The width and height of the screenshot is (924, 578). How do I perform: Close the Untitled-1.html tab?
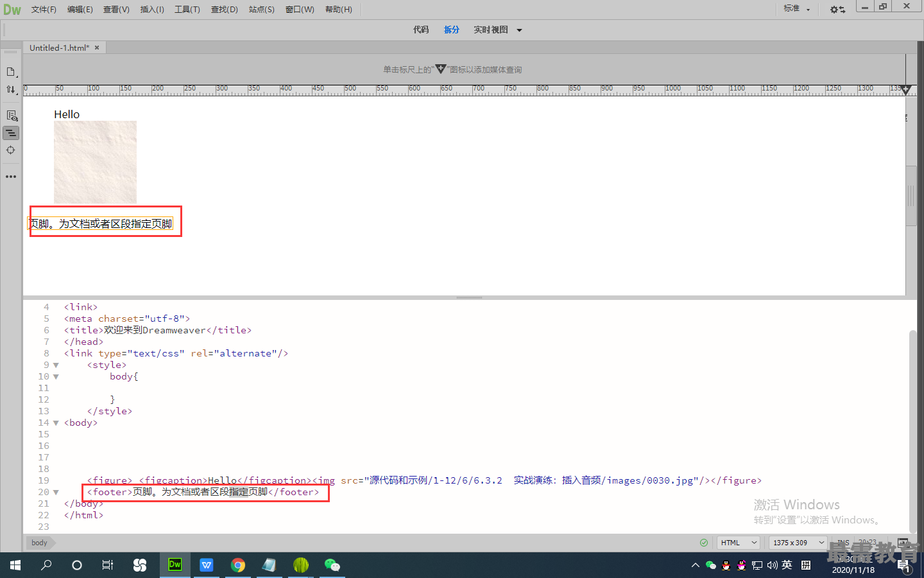(97, 48)
